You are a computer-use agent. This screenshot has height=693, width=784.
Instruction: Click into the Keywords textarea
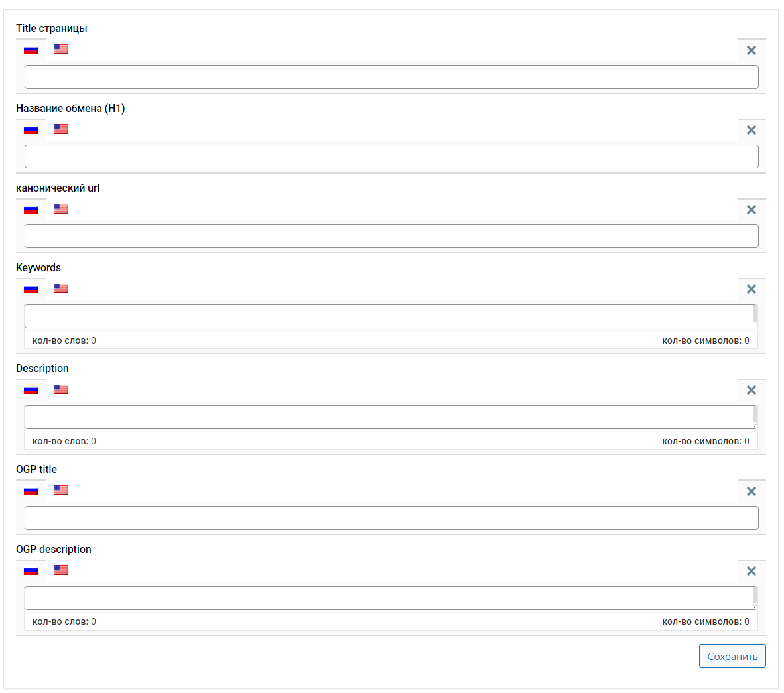point(389,316)
